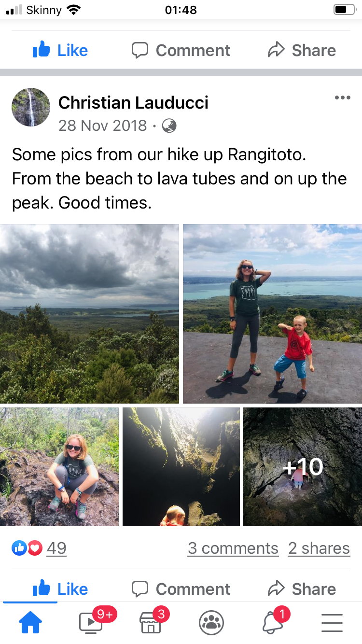Viewport: 362px width, 644px height.
Task: Show the 49 reactions list
Action: point(39,548)
